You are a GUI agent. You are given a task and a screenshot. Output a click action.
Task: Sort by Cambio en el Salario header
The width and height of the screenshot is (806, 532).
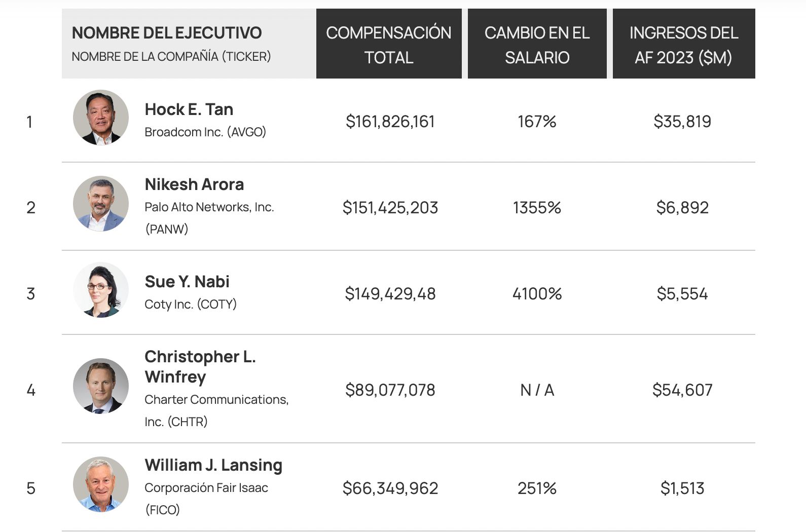(x=537, y=44)
